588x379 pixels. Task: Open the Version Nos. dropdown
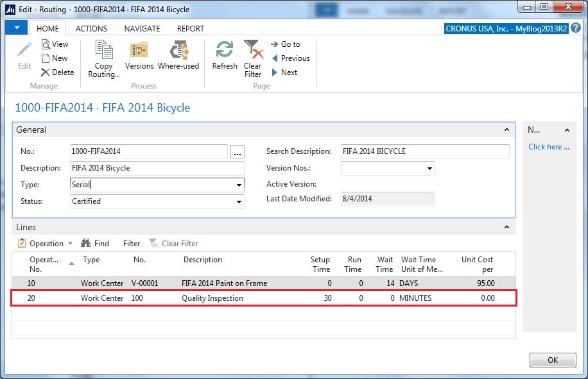(429, 169)
